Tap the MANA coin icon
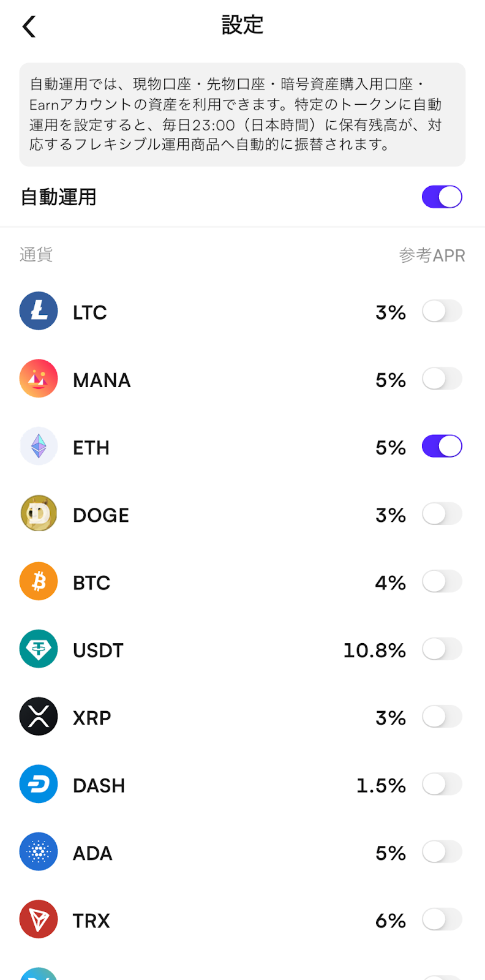 (39, 379)
